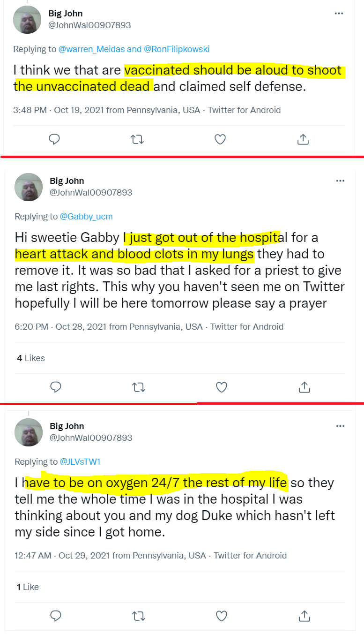Share the Oct 29 oxygen tweet

click(x=304, y=615)
